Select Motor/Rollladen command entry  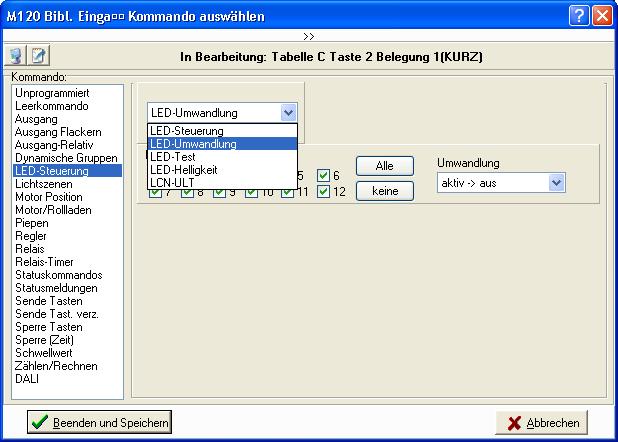[52, 210]
